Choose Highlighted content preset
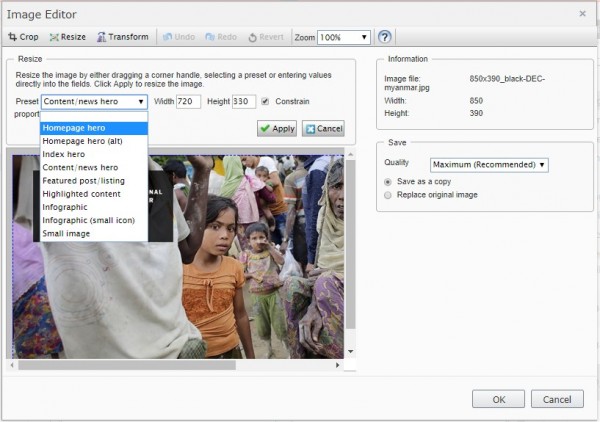Image resolution: width=600 pixels, height=422 pixels. (x=94, y=194)
